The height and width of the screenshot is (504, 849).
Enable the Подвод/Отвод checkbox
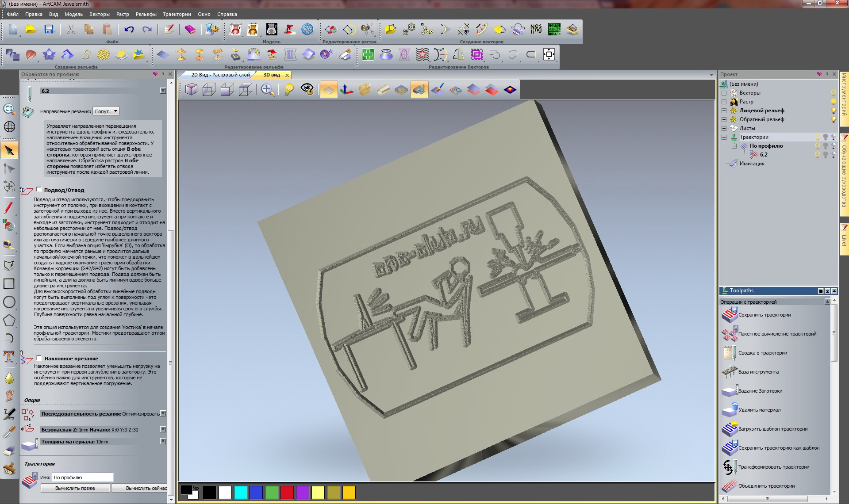[x=38, y=190]
